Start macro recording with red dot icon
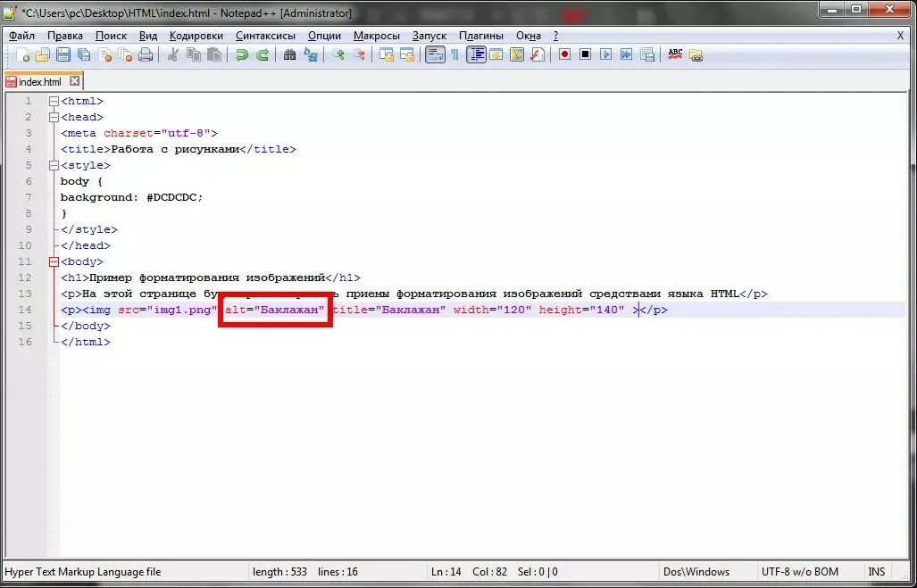917x588 pixels. coord(564,54)
